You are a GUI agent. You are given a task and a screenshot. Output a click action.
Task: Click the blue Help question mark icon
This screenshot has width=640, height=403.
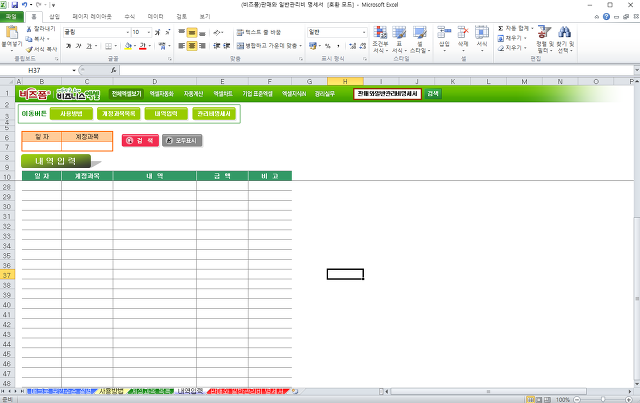click(606, 16)
